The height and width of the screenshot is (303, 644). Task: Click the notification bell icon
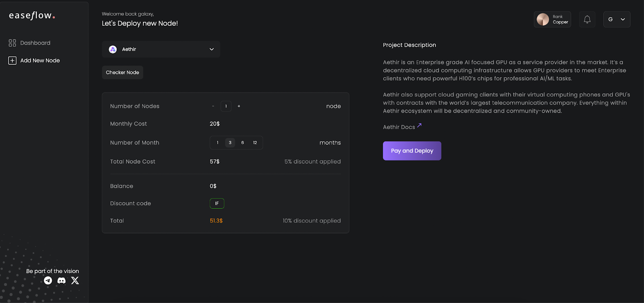pyautogui.click(x=587, y=19)
